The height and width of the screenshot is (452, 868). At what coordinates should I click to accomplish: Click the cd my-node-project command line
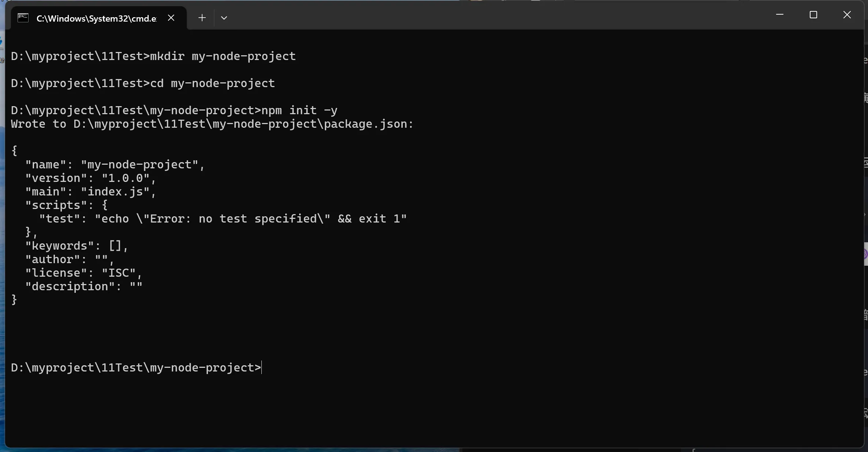(143, 83)
